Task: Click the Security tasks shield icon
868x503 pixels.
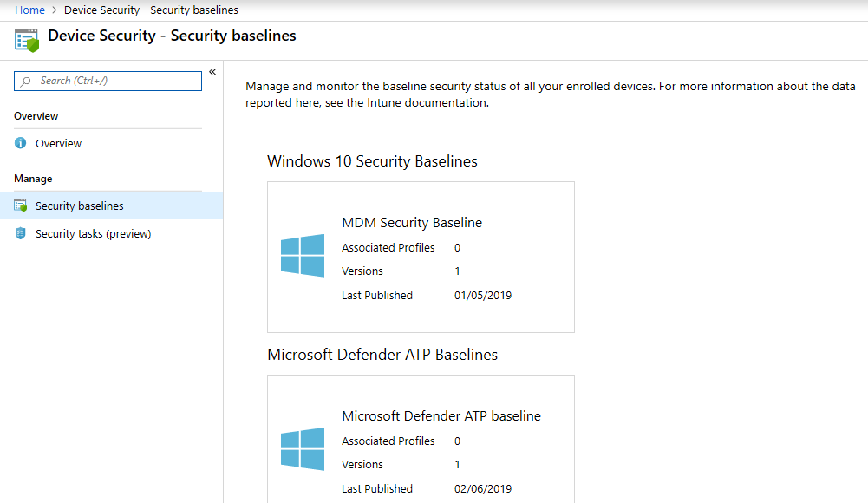Action: click(x=21, y=233)
